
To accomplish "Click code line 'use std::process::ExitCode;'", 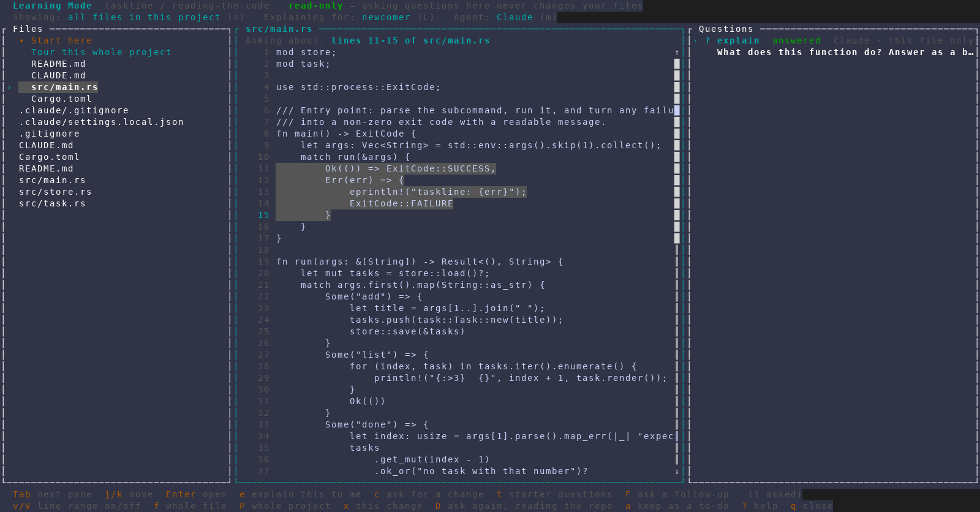I will [x=358, y=88].
